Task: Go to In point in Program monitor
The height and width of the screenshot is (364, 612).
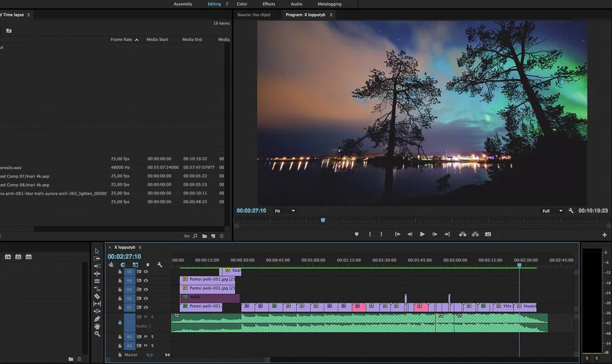Action: coord(397,234)
